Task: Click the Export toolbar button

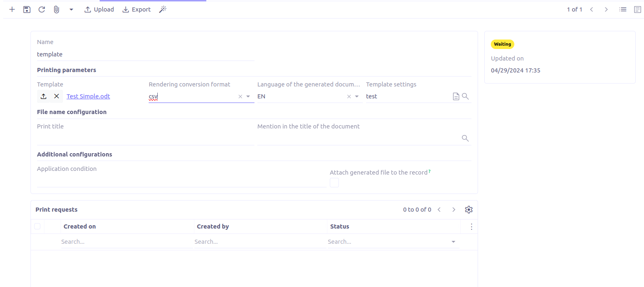Action: coord(137,9)
